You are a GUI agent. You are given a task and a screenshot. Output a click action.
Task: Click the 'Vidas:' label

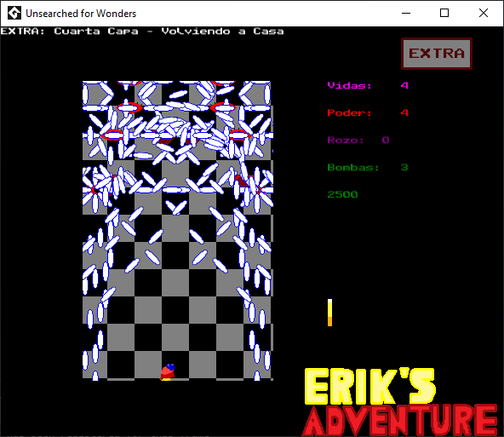349,85
